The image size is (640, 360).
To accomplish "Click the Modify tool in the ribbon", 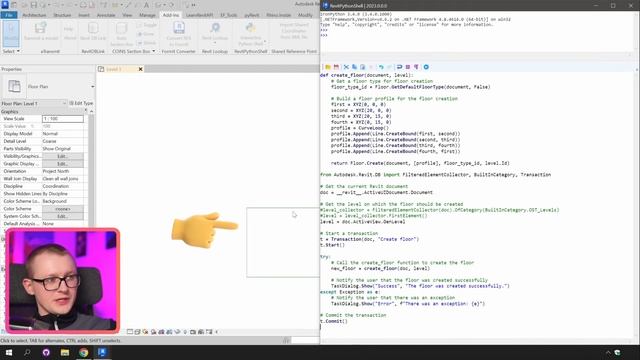I will 11,33.
